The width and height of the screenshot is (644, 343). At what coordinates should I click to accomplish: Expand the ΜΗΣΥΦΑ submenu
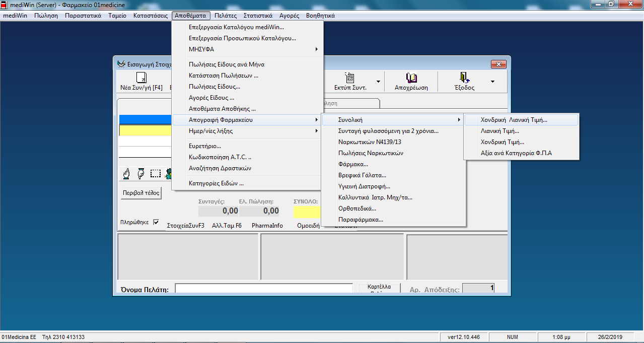click(247, 49)
